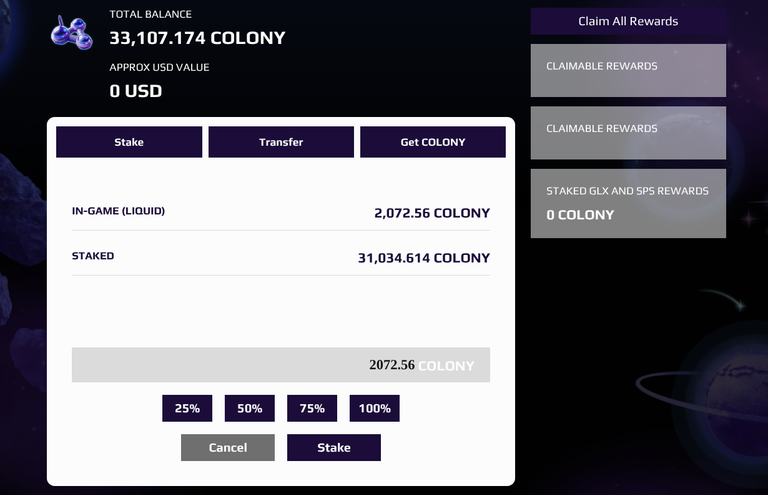Set amount to 100%
Screen dimensions: 768x495
pyautogui.click(x=375, y=408)
